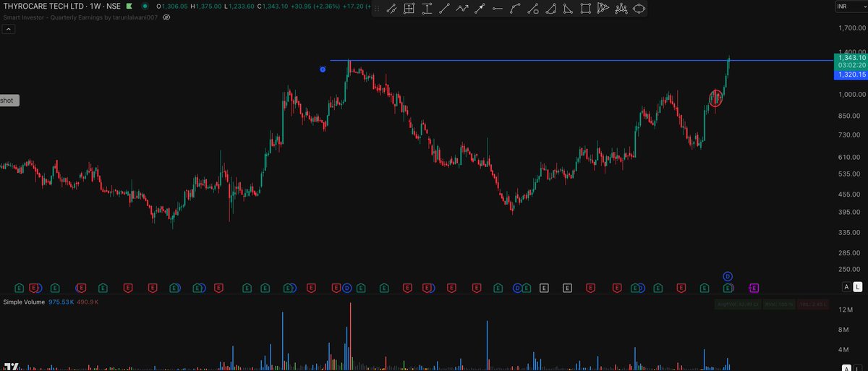Click the 490.9K volume value
This screenshot has width=868, height=371.
pos(87,302)
